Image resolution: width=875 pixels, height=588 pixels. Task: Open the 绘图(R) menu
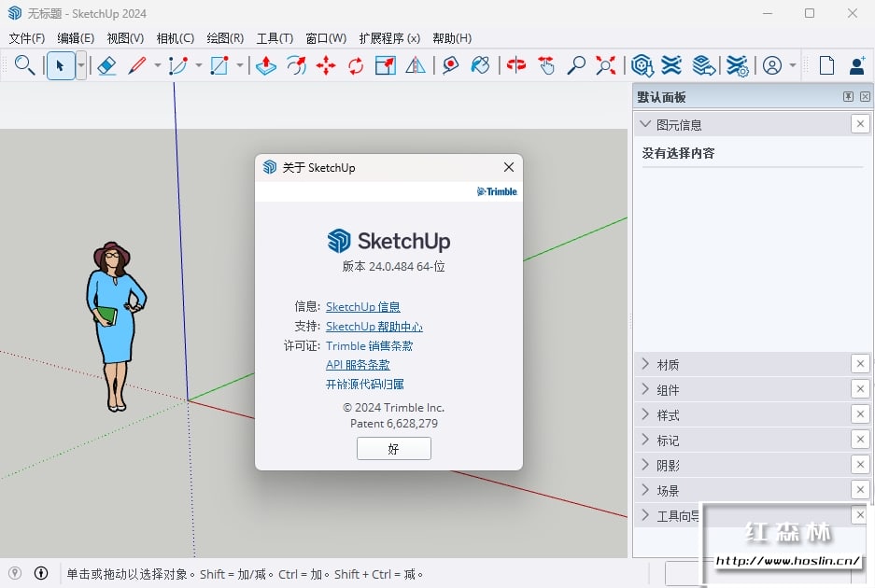[x=225, y=38]
